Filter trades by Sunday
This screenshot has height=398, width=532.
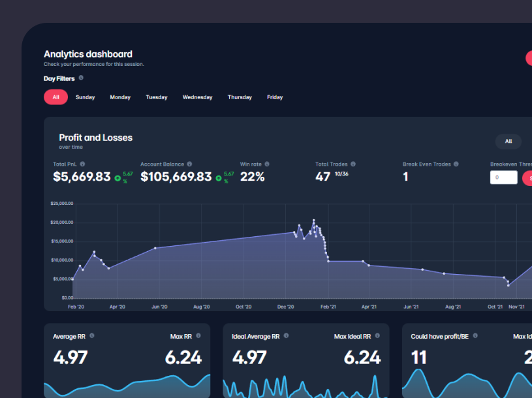tap(85, 97)
